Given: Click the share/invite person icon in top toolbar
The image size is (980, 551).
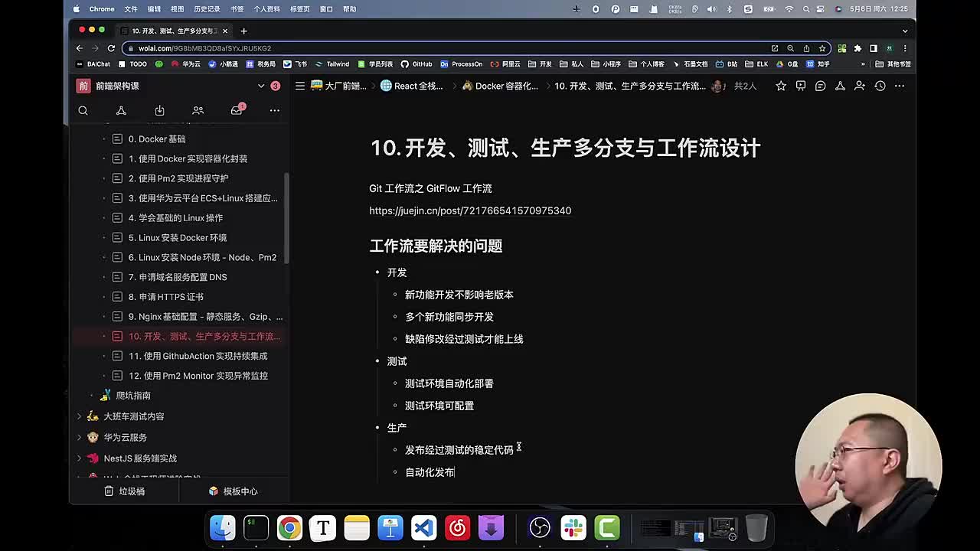Looking at the screenshot, I should pyautogui.click(x=860, y=86).
